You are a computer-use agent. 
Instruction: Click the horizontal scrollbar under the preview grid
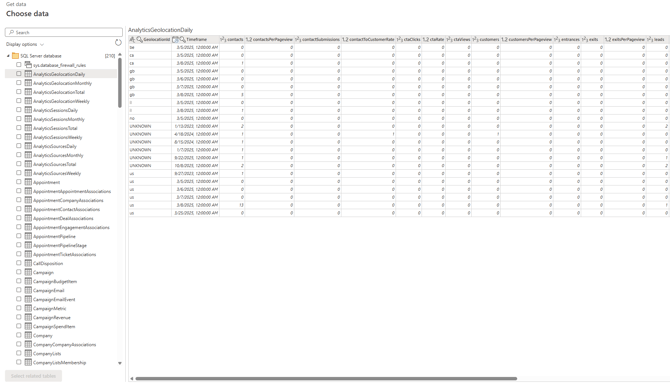326,378
